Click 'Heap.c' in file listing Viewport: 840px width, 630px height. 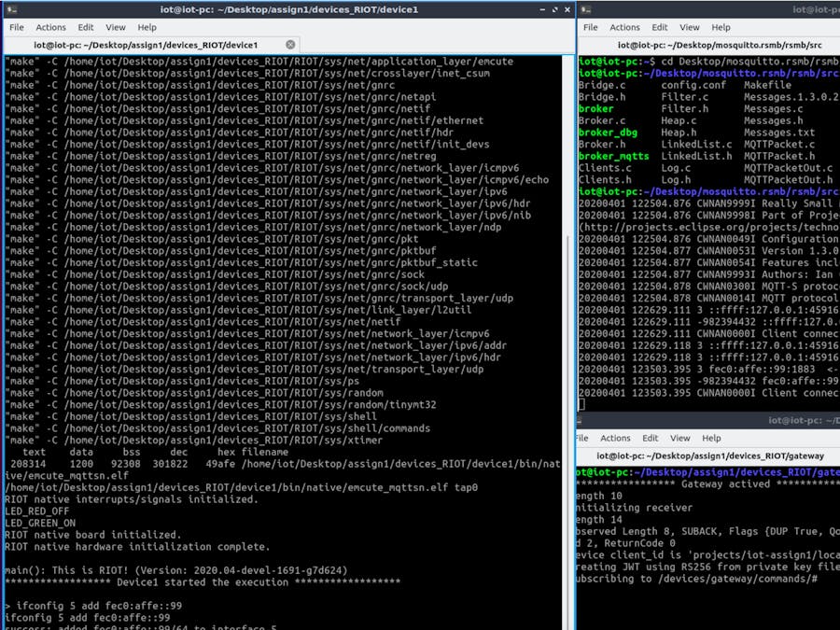(x=679, y=120)
